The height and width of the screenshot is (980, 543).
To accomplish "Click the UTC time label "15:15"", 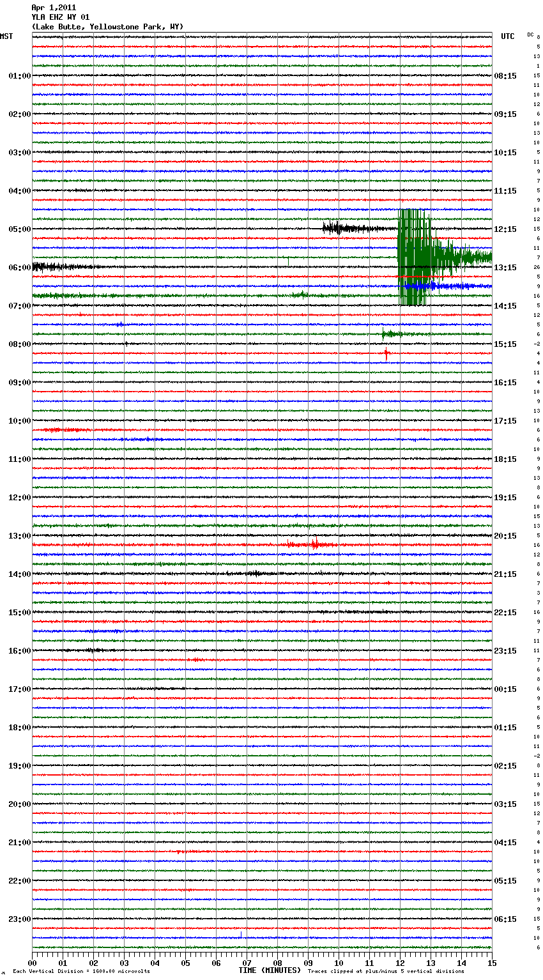I will pos(505,344).
